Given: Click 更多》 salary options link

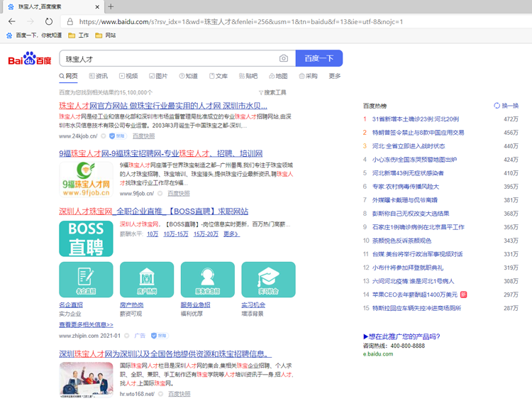Looking at the screenshot, I should pyautogui.click(x=231, y=234).
